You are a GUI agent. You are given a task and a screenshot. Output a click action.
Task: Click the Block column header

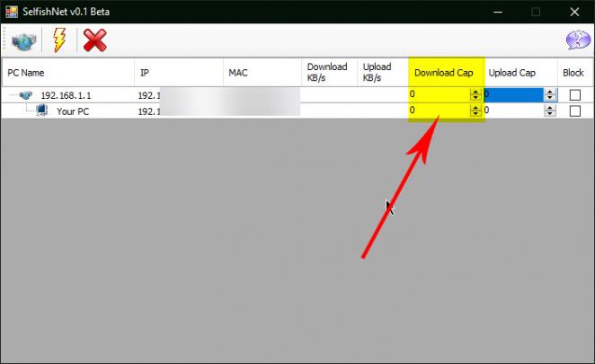[x=575, y=73]
